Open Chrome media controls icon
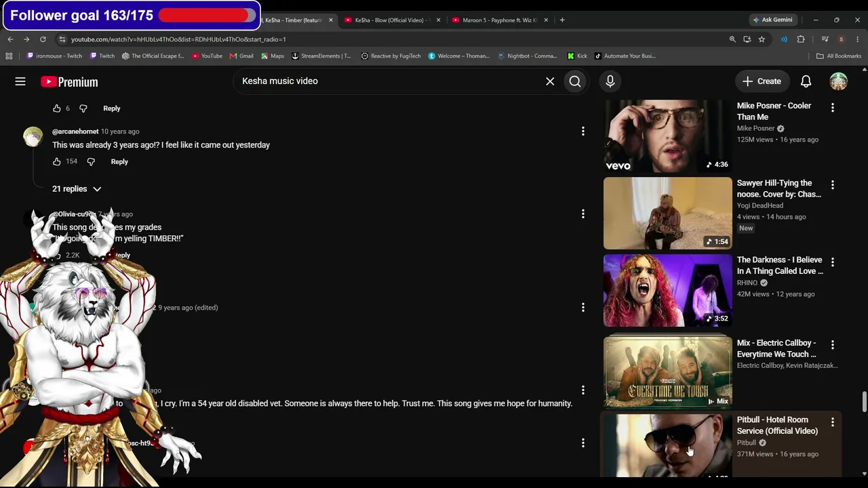868x488 pixels. 825,39
